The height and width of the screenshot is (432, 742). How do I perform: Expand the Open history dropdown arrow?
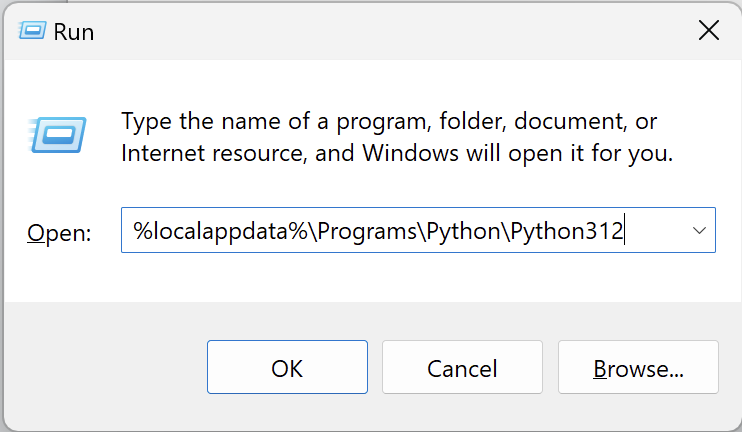coord(699,231)
